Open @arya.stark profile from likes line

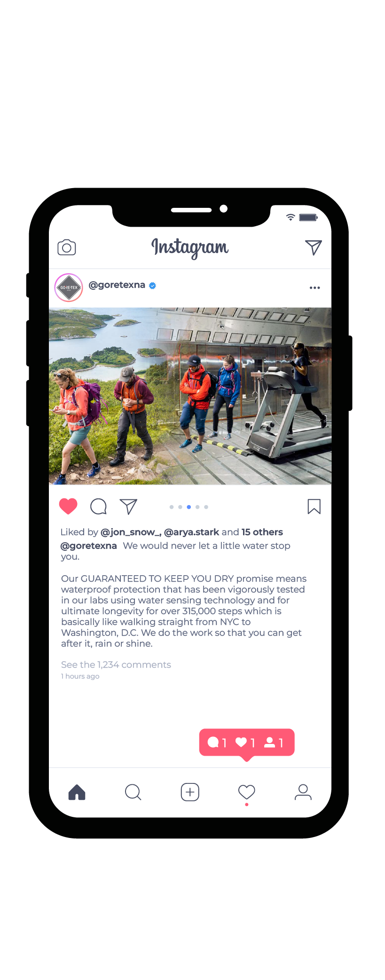pyautogui.click(x=191, y=532)
